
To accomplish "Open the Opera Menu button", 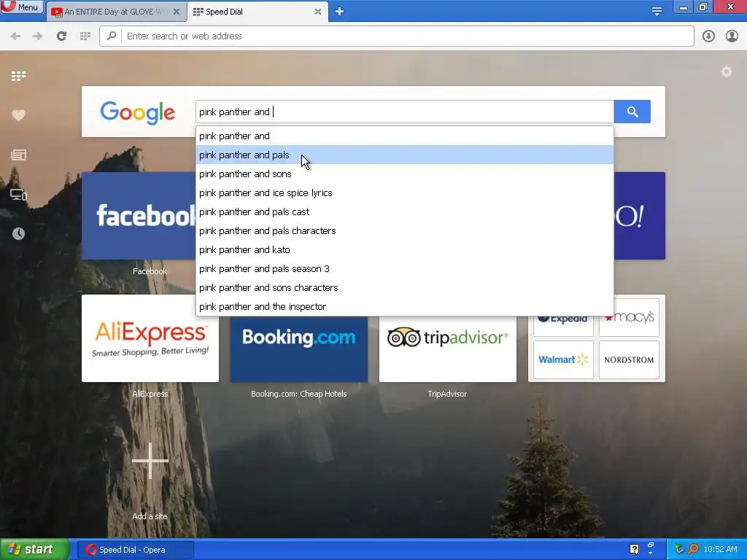I will [22, 7].
